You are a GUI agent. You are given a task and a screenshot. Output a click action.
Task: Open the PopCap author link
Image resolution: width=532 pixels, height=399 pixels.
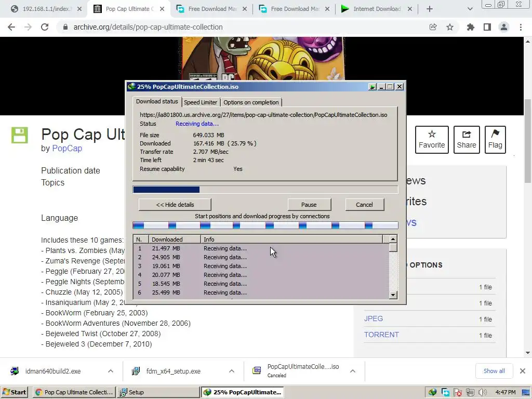(67, 148)
